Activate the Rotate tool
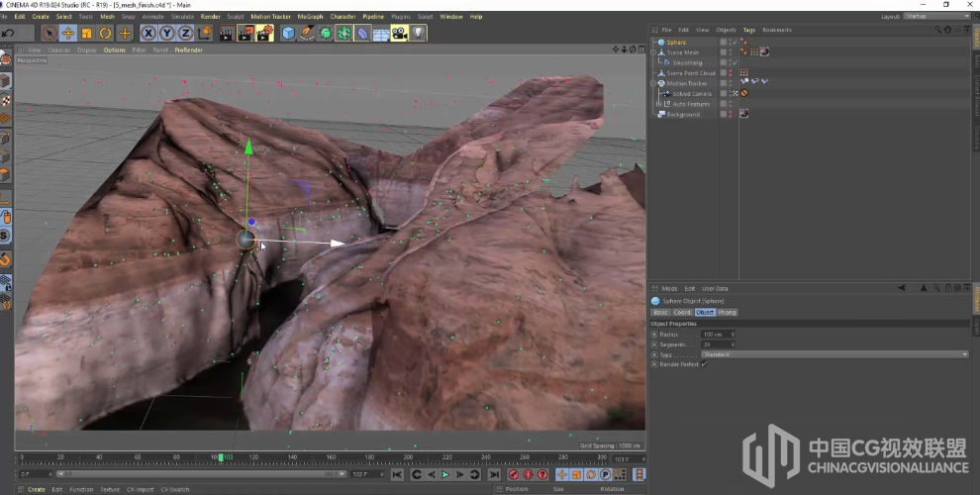Viewport: 980px width, 495px height. 106,33
